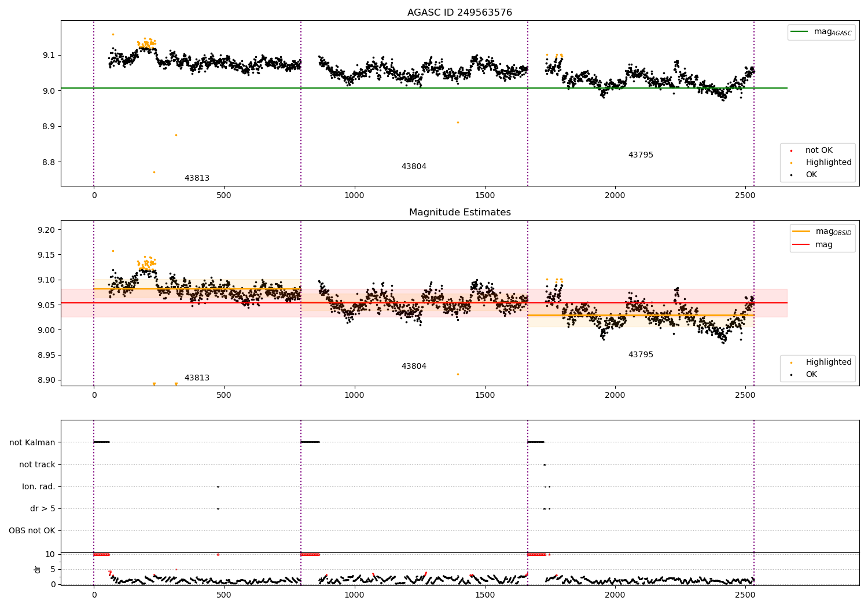The width and height of the screenshot is (868, 608).
Task: Click the 9.20 y-tick in the middle panel
Action: point(45,230)
